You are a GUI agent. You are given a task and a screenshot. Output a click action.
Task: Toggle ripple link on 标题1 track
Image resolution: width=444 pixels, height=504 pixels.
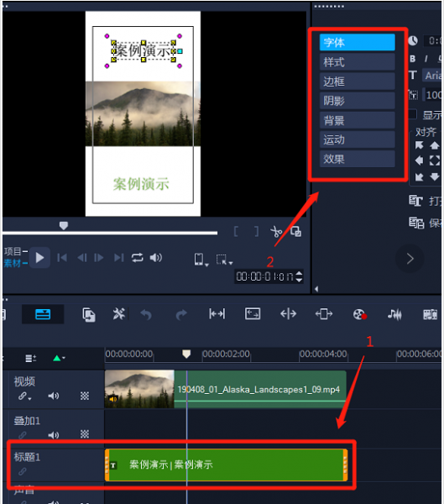coord(23,471)
